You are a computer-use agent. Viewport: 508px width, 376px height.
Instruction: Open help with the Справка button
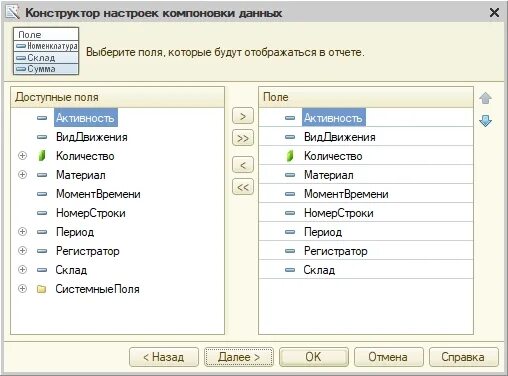[x=464, y=357]
